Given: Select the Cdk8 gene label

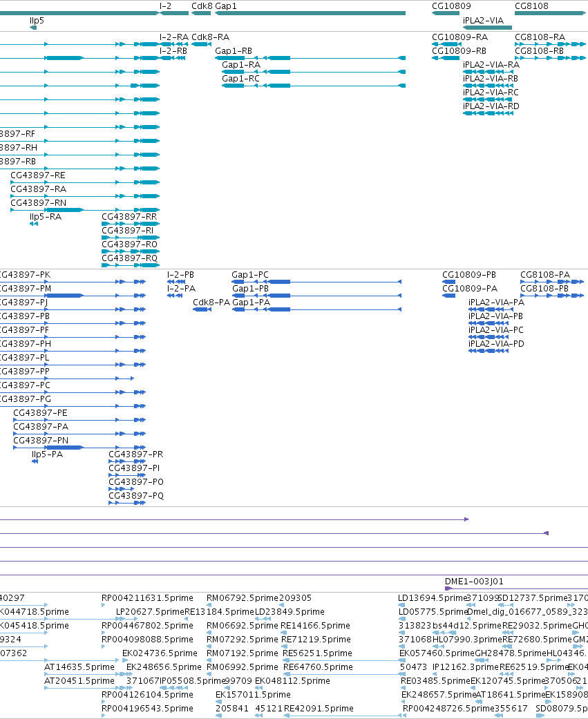Looking at the screenshot, I should tap(202, 6).
